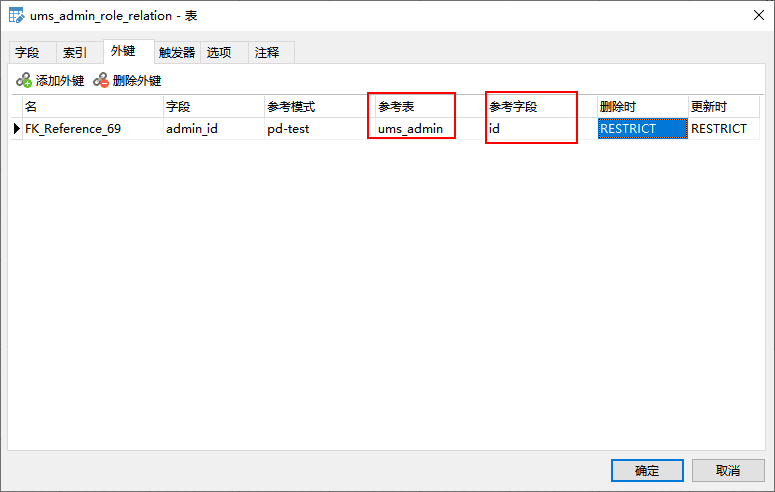Image resolution: width=775 pixels, height=492 pixels.
Task: Open the 更新时 RESTRICT cell
Action: point(724,129)
